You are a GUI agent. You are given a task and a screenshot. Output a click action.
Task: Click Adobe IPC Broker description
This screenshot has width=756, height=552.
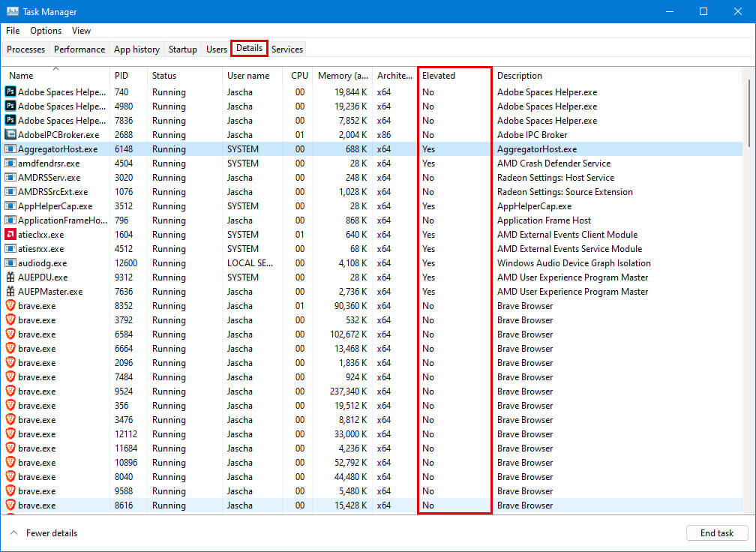pyautogui.click(x=532, y=135)
